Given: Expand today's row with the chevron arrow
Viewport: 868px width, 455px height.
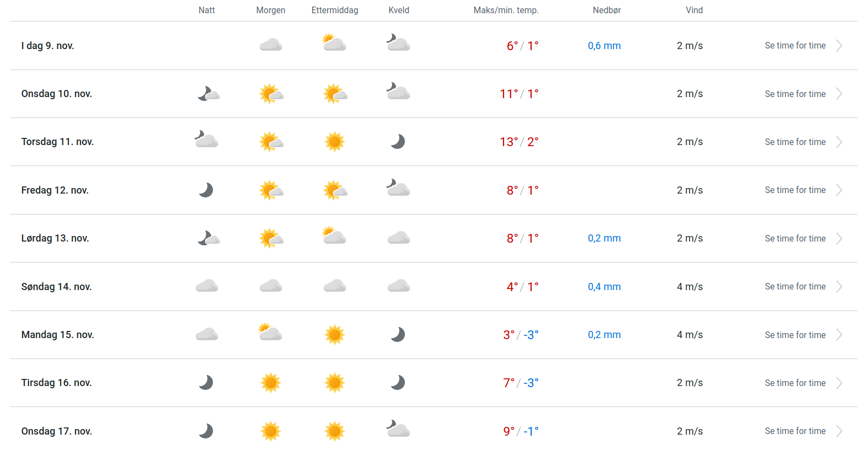Looking at the screenshot, I should pyautogui.click(x=839, y=46).
